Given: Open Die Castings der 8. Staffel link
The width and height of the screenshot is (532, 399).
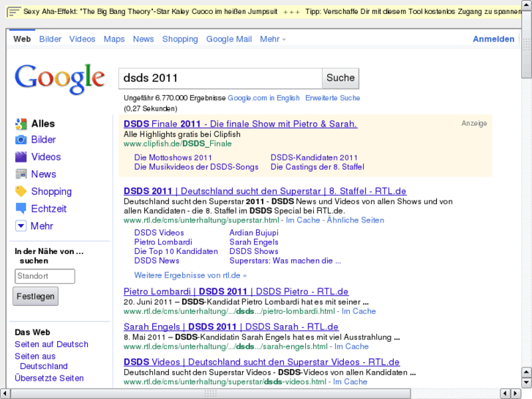Looking at the screenshot, I should [x=318, y=167].
